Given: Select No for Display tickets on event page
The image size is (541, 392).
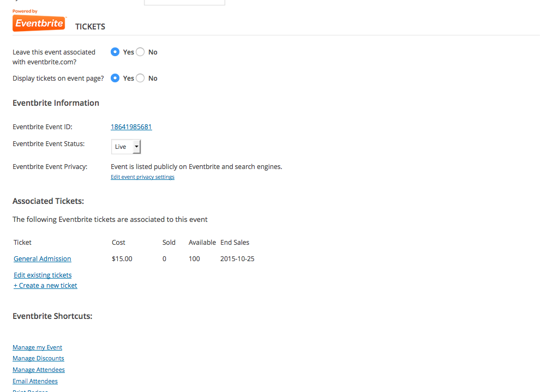Looking at the screenshot, I should pyautogui.click(x=140, y=79).
